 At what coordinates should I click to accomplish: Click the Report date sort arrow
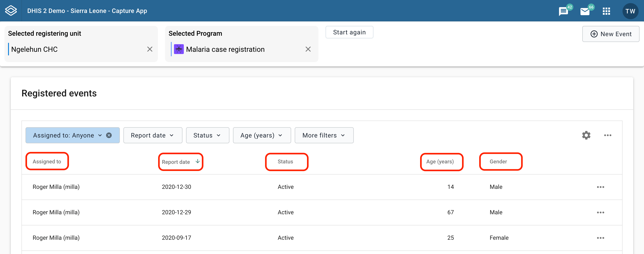(197, 161)
